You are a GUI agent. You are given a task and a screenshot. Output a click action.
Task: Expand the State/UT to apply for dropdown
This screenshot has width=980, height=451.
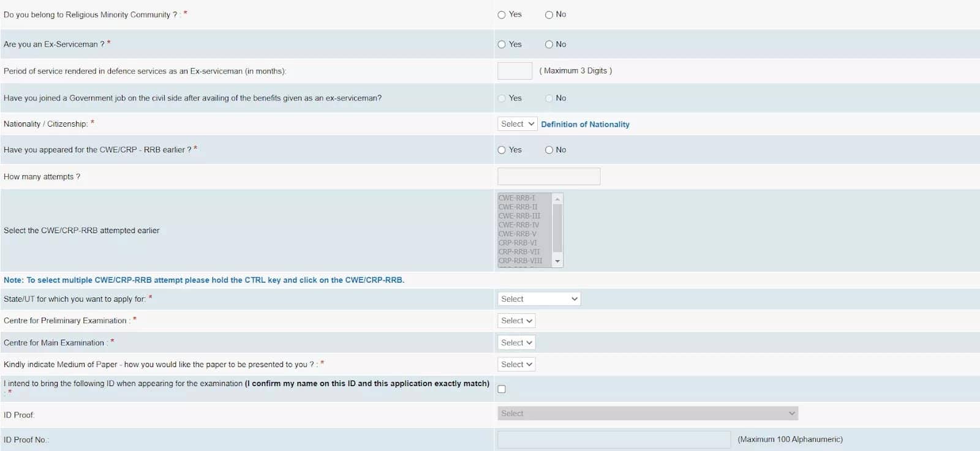coord(538,299)
